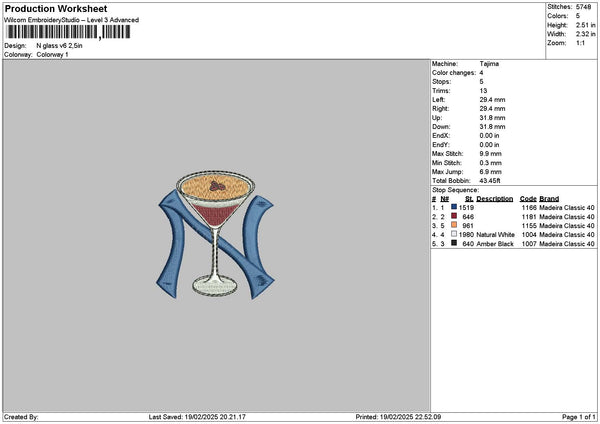
Task: Click the design name N glass v6
Action: pos(59,46)
